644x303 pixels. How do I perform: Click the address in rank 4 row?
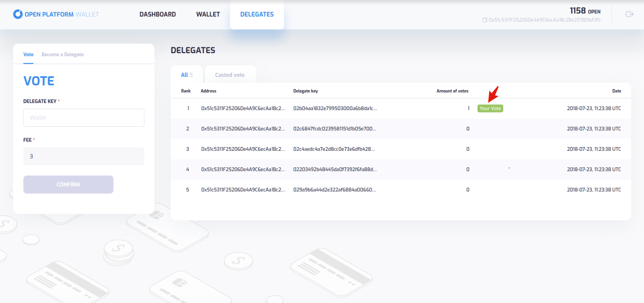pyautogui.click(x=243, y=169)
